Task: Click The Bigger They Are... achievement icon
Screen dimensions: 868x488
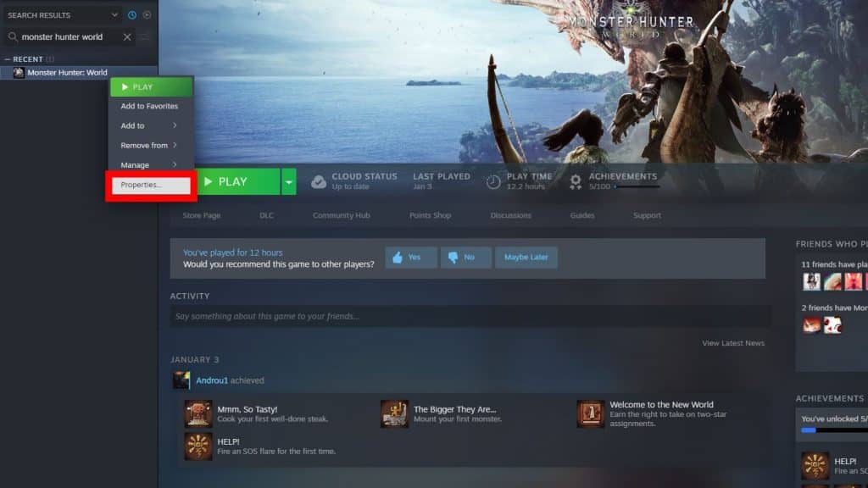Action: (x=394, y=413)
